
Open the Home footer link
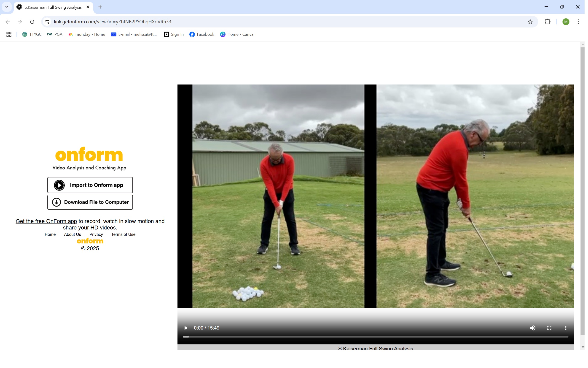pos(50,234)
